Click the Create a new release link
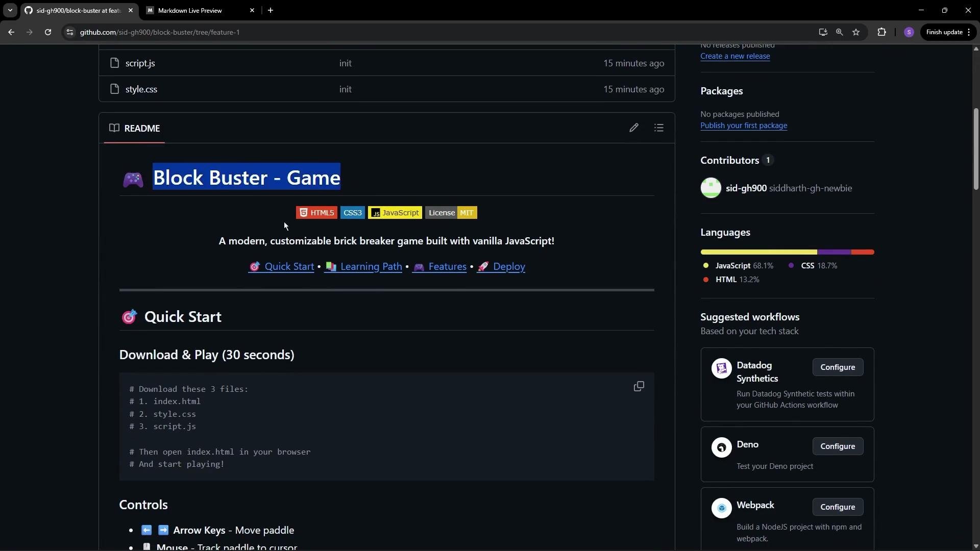 tap(735, 56)
